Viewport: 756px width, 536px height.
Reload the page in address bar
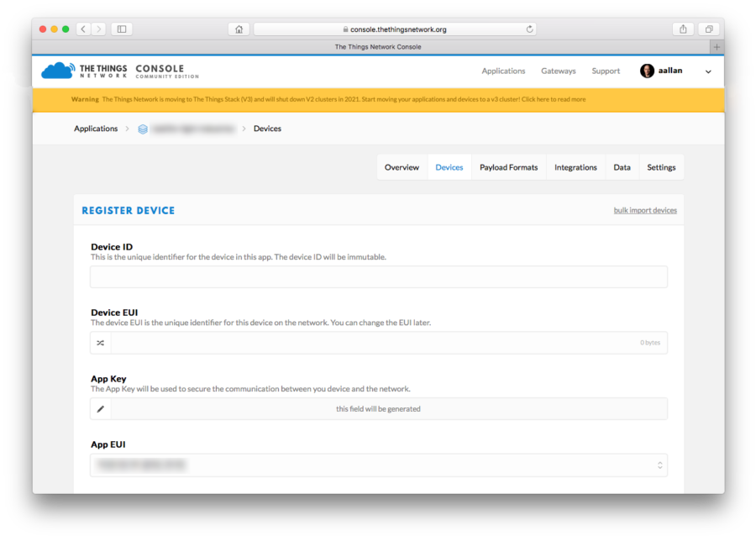pyautogui.click(x=529, y=29)
